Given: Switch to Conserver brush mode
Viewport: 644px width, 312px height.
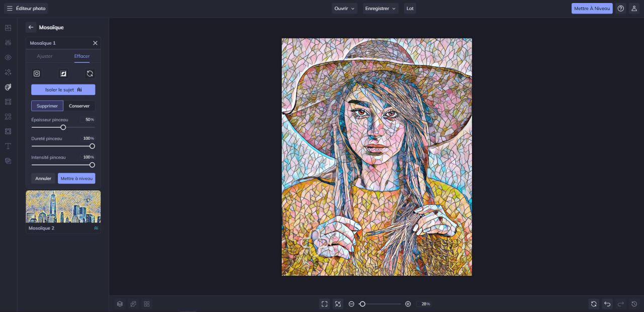Looking at the screenshot, I should (79, 106).
